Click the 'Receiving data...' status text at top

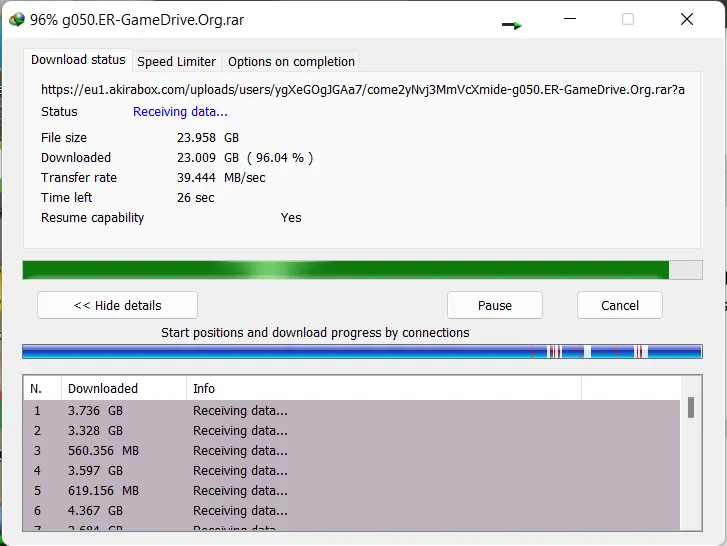coord(180,112)
